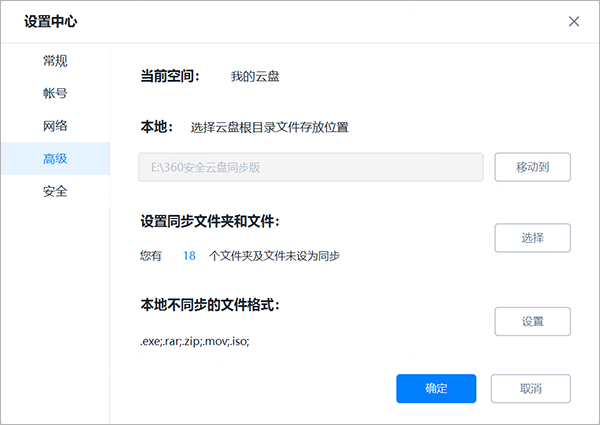Image resolution: width=600 pixels, height=425 pixels.
Task: Go to the 安全 settings tab
Action: click(55, 190)
